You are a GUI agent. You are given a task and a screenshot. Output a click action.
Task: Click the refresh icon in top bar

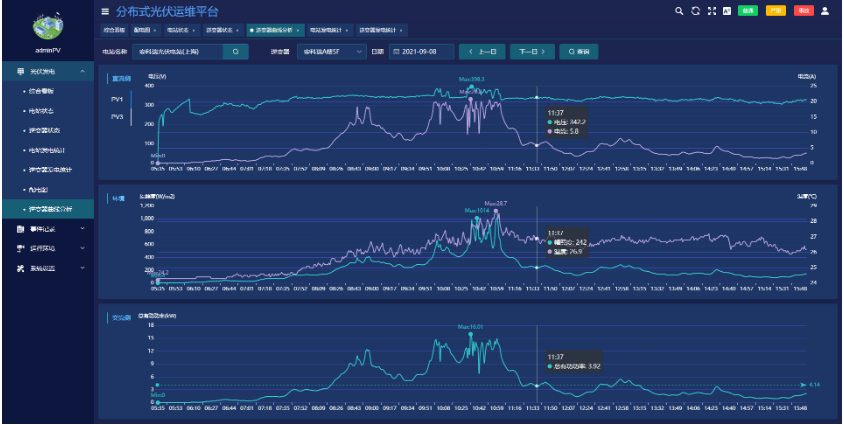coord(696,11)
